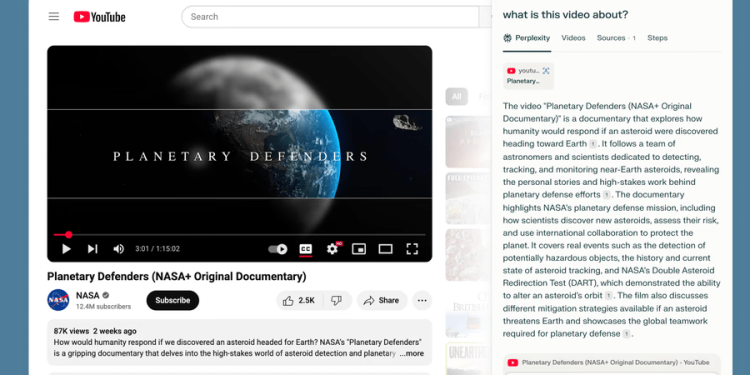Click the 3:01 / 1:15:02 time display

[x=157, y=249]
